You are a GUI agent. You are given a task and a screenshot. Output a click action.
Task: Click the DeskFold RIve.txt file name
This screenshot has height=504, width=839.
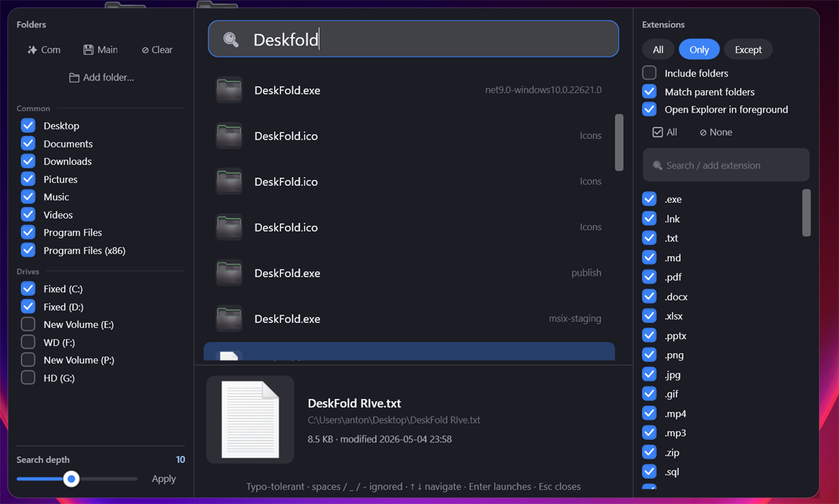point(354,403)
